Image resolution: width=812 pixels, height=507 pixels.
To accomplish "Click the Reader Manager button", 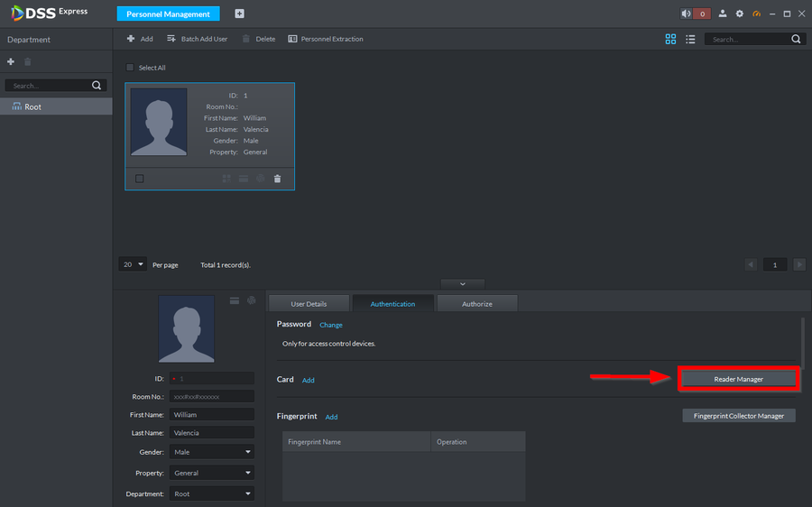I will tap(738, 379).
